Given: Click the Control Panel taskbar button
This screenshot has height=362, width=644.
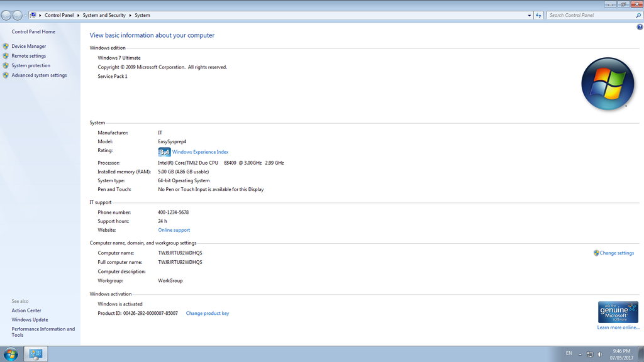Looking at the screenshot, I should tap(36, 354).
